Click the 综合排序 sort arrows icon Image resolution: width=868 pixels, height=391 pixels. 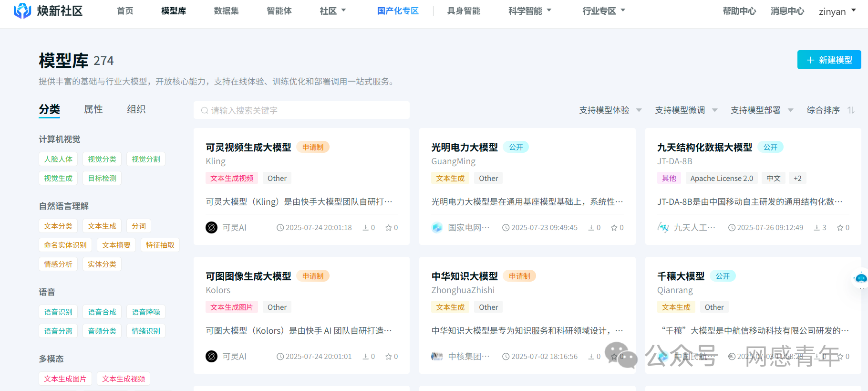(851, 110)
